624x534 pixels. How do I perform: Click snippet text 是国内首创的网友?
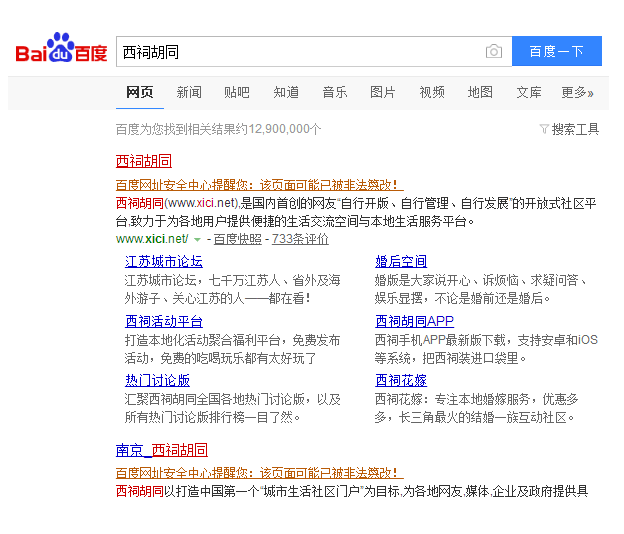click(289, 203)
